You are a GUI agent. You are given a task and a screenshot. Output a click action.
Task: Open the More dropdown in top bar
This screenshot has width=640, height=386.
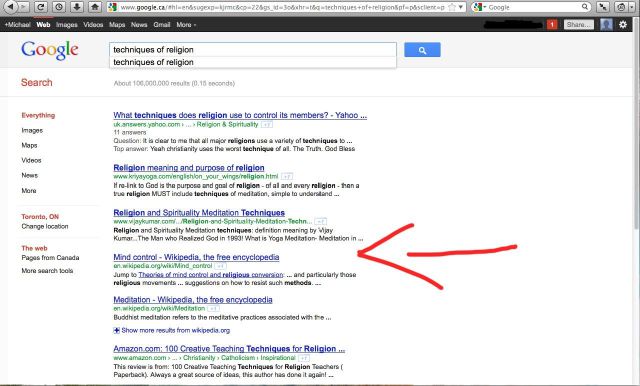pos(186,25)
